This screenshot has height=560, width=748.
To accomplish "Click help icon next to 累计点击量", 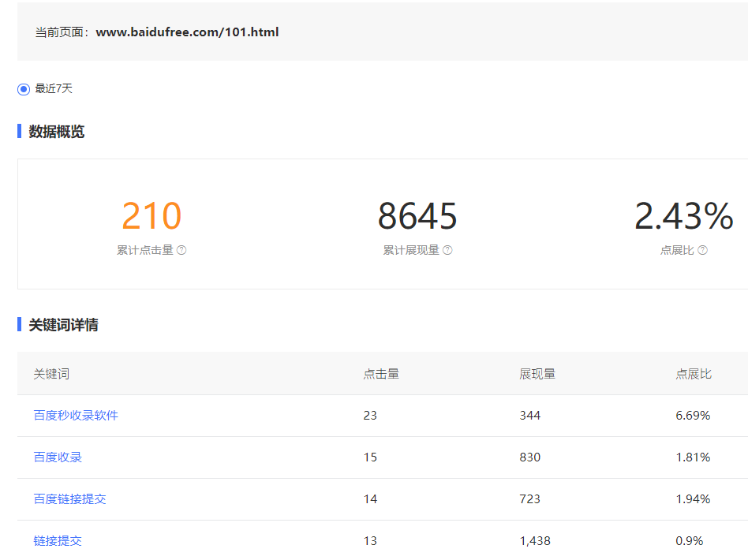I will coord(181,250).
